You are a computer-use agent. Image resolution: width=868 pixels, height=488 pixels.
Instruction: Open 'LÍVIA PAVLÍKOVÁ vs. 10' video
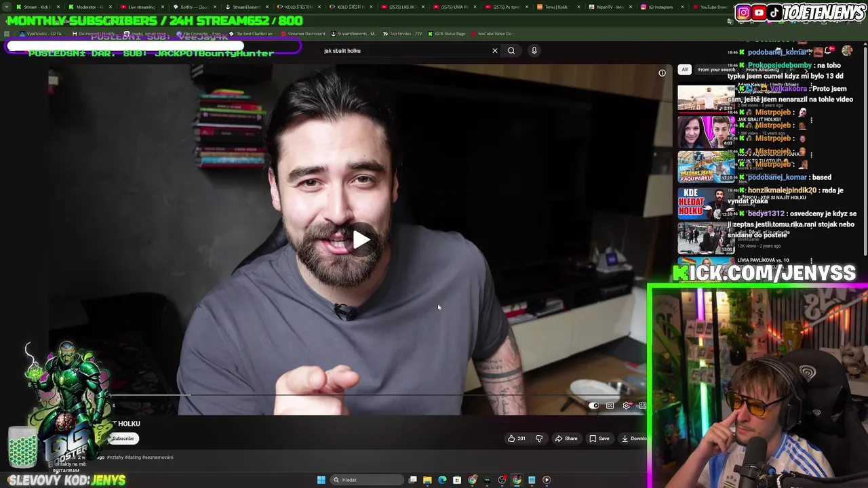point(764,260)
